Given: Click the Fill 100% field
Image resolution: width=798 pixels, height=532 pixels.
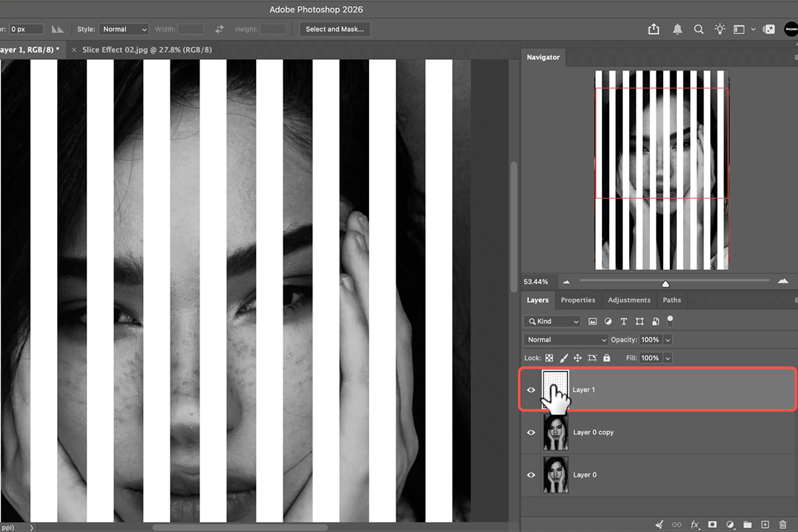Looking at the screenshot, I should [651, 358].
